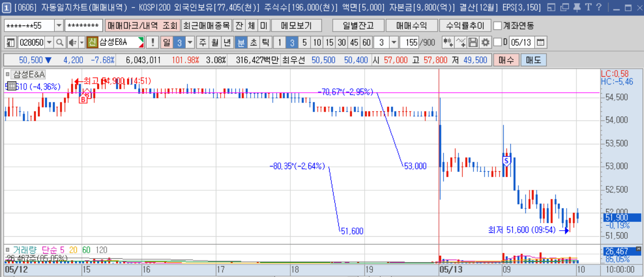Select the 틱 tick chart toggle
This screenshot has height=277, width=644.
[266, 42]
